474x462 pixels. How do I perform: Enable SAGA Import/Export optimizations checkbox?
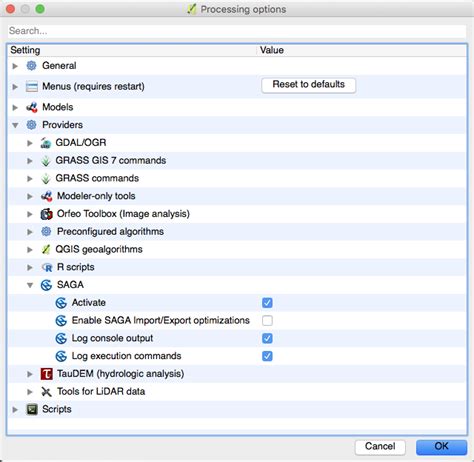point(267,321)
